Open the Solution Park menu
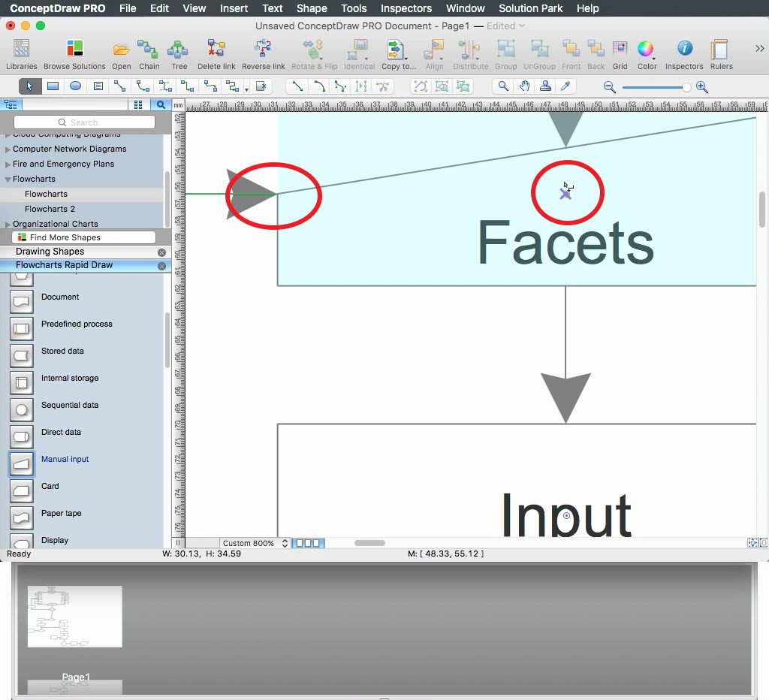This screenshot has width=769, height=700. [530, 8]
